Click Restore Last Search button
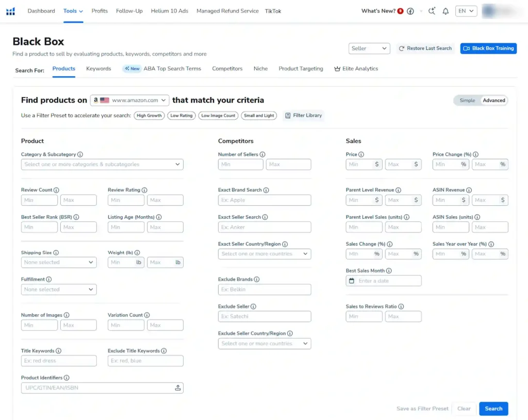 pyautogui.click(x=425, y=49)
